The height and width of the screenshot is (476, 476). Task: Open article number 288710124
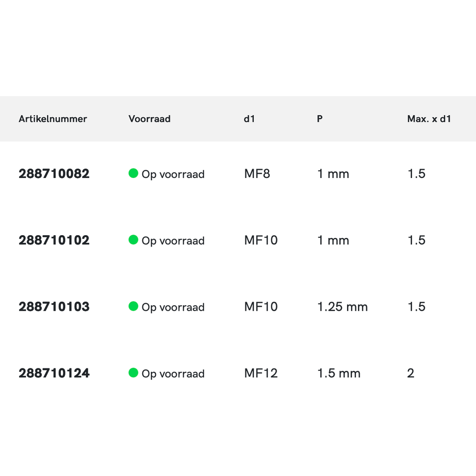tap(54, 373)
